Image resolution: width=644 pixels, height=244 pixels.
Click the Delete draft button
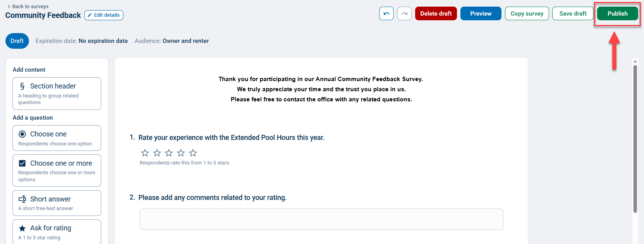(x=436, y=14)
